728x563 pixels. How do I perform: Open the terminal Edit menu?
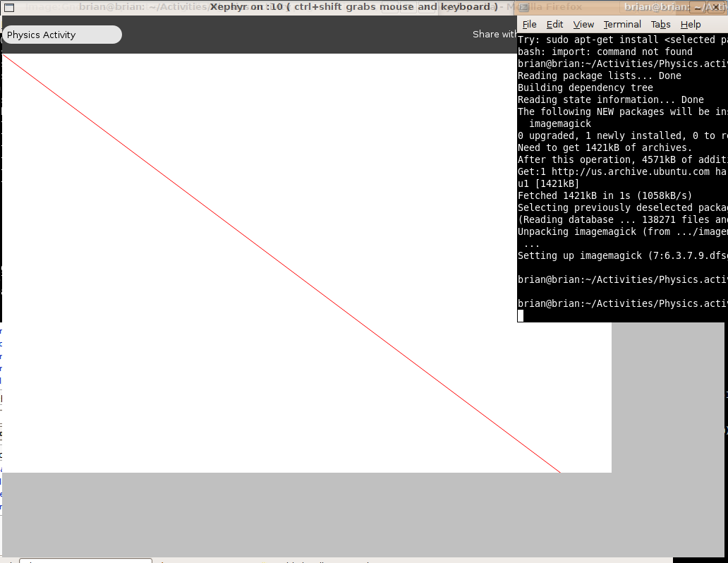(x=554, y=25)
